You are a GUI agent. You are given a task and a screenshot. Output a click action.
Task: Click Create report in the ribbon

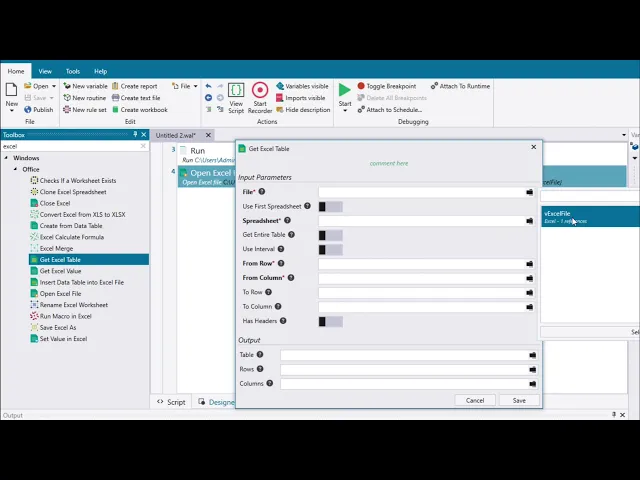135,86
